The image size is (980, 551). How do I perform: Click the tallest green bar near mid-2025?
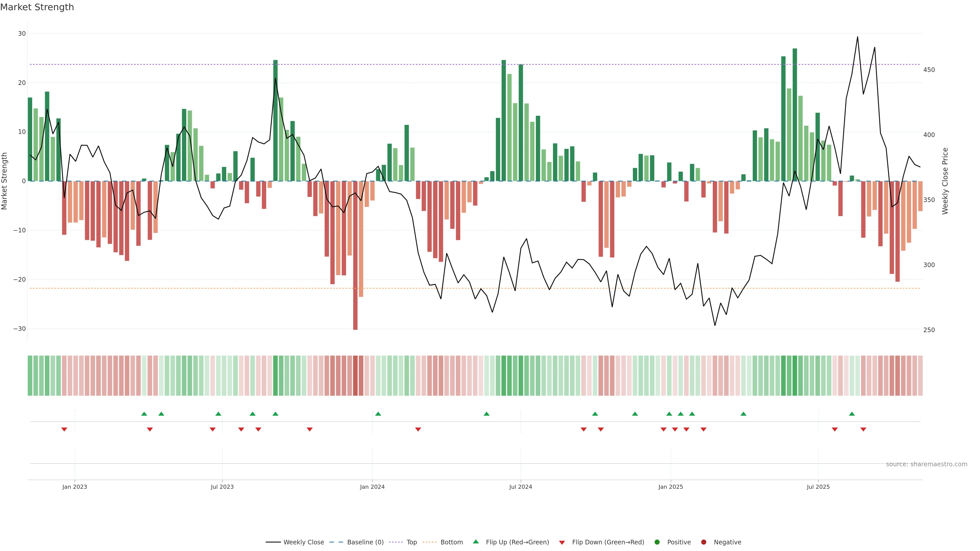[x=795, y=114]
